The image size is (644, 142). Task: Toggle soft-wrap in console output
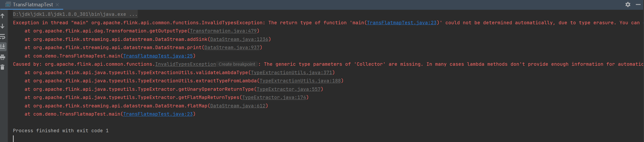[x=3, y=36]
